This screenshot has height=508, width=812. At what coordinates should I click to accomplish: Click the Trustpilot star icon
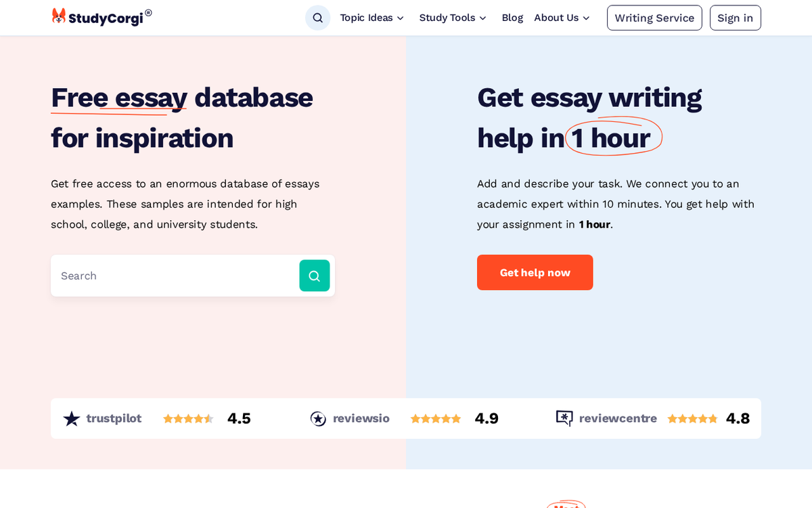[x=72, y=419]
